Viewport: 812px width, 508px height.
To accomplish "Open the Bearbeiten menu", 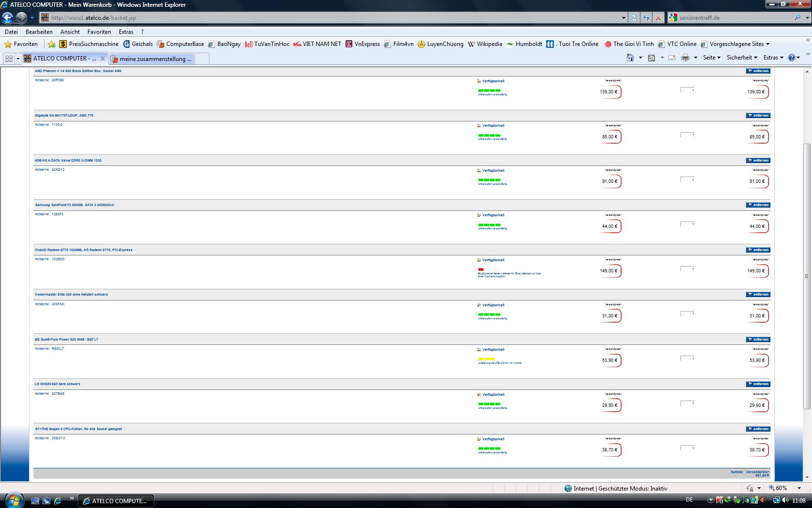I will (39, 32).
